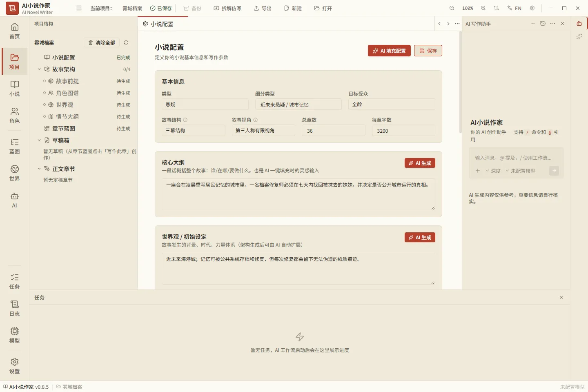The width and height of the screenshot is (588, 392).
Task: Collapse the 正文章节 tree node
Action: click(x=39, y=169)
